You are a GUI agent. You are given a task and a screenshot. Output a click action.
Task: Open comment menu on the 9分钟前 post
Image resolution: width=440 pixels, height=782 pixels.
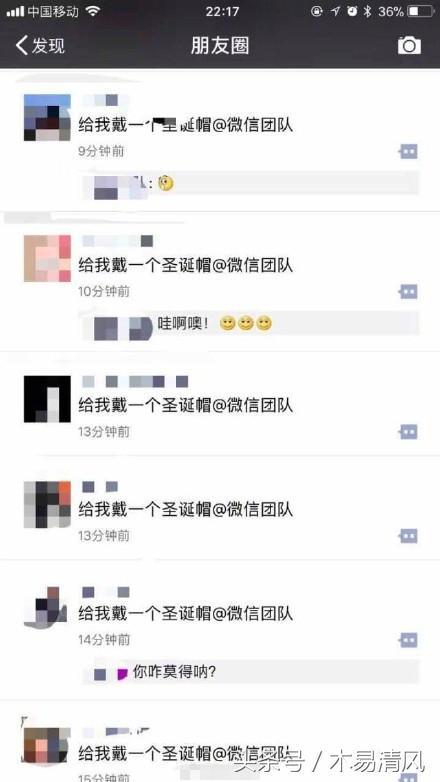click(409, 151)
